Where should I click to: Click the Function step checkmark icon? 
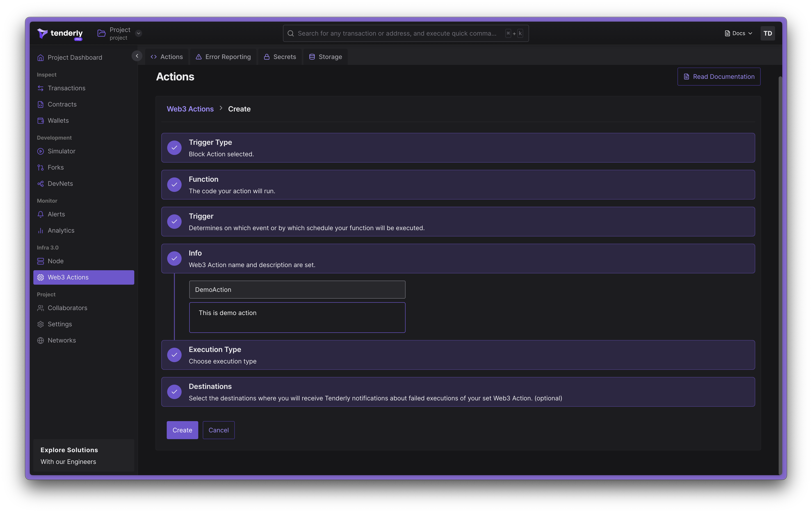pos(174,185)
